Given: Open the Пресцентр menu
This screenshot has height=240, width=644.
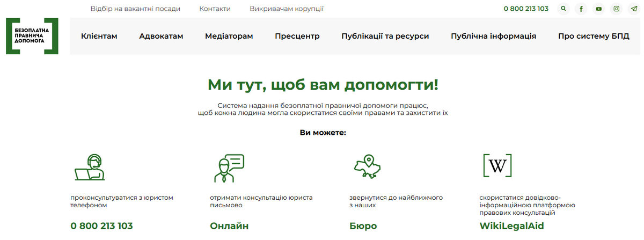Looking at the screenshot, I should 297,36.
